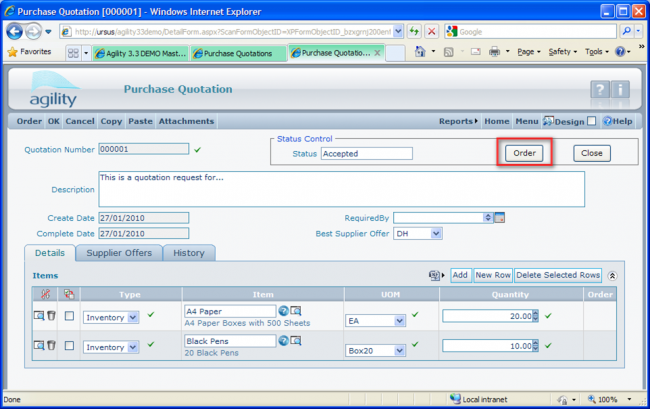Expand the Type dropdown for A4 Paper row
Viewport: 650px width, 409px height.
[133, 317]
